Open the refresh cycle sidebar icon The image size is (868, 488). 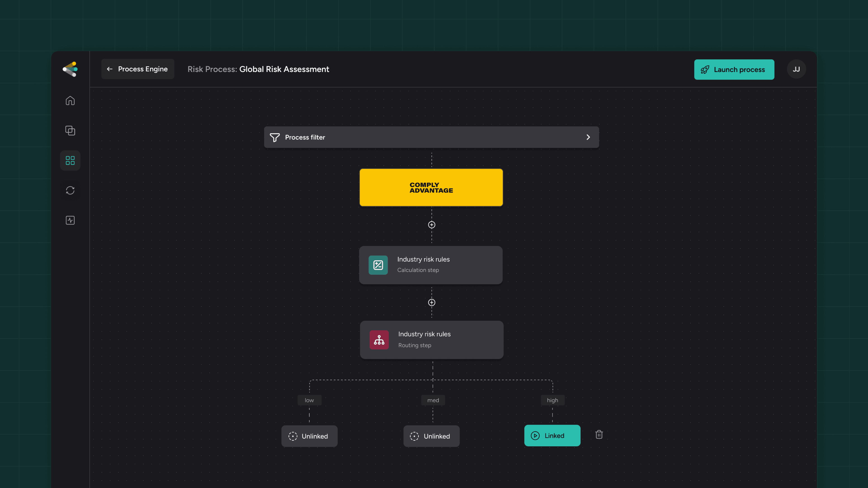[x=70, y=190]
